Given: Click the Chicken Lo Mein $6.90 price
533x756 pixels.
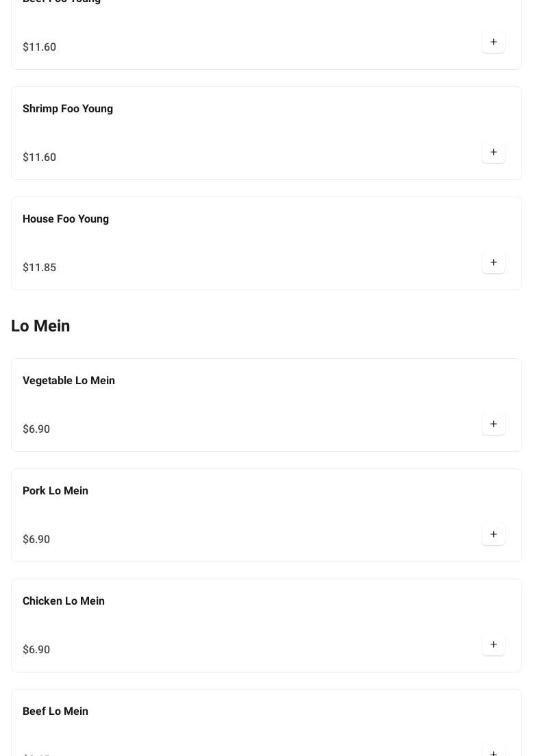Looking at the screenshot, I should point(36,650).
